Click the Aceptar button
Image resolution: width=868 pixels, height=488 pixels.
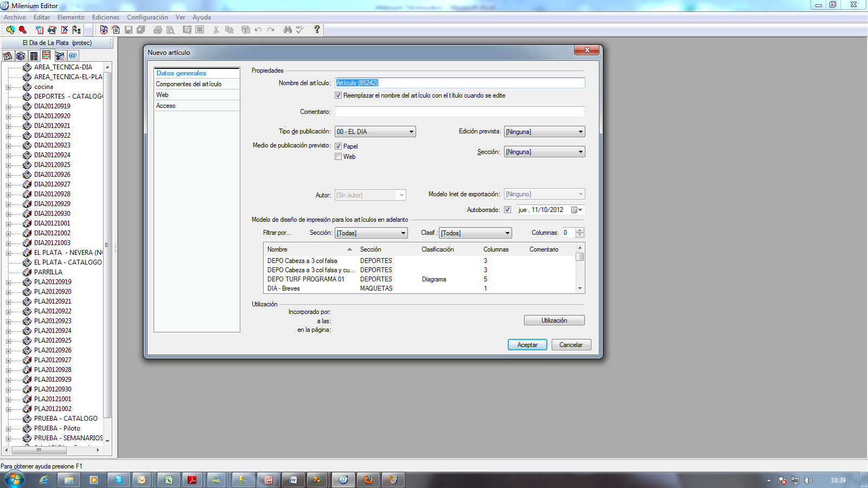pos(527,345)
